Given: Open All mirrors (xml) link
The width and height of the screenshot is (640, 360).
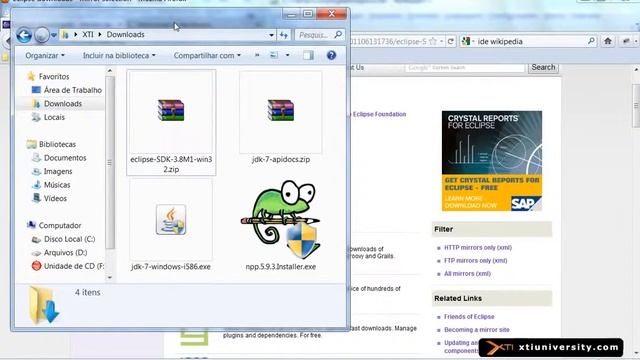Looking at the screenshot, I should coord(467,274).
